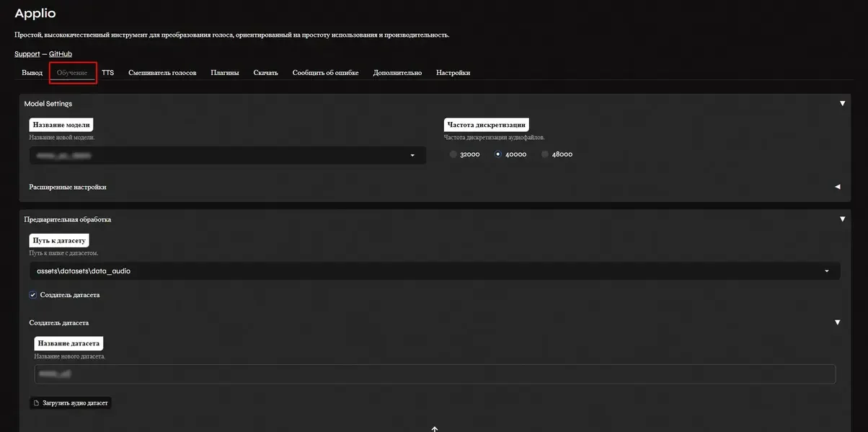Click the Путь к датасету label
The image size is (868, 432).
59,240
